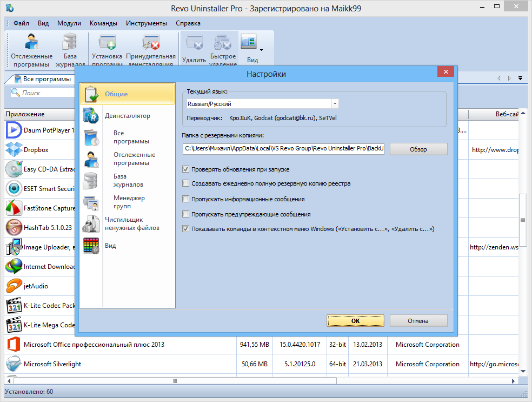The height and width of the screenshot is (402, 532).
Task: Click the backup folder path field
Action: coord(283,148)
